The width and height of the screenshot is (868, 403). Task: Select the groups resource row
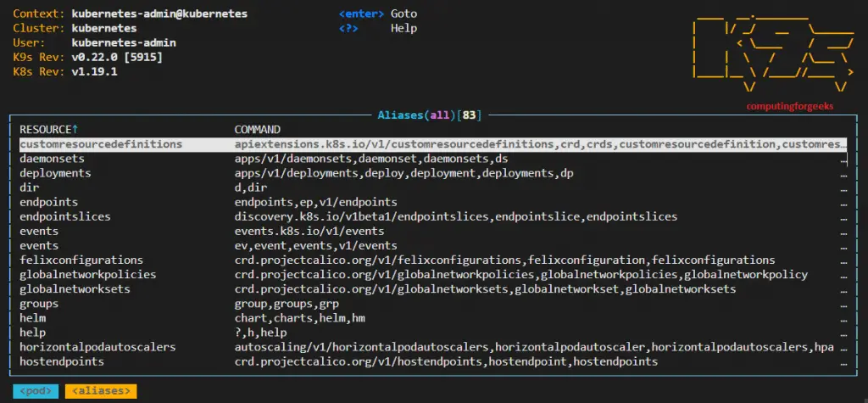point(433,304)
